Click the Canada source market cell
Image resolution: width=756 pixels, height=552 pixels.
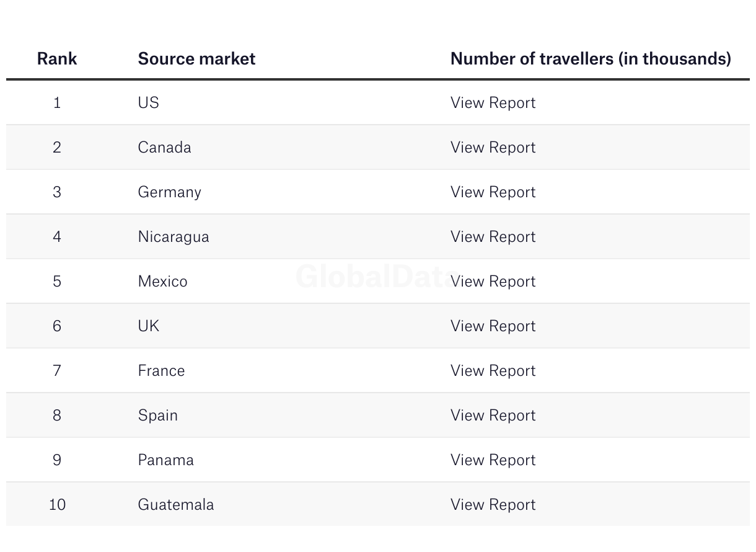tap(164, 147)
